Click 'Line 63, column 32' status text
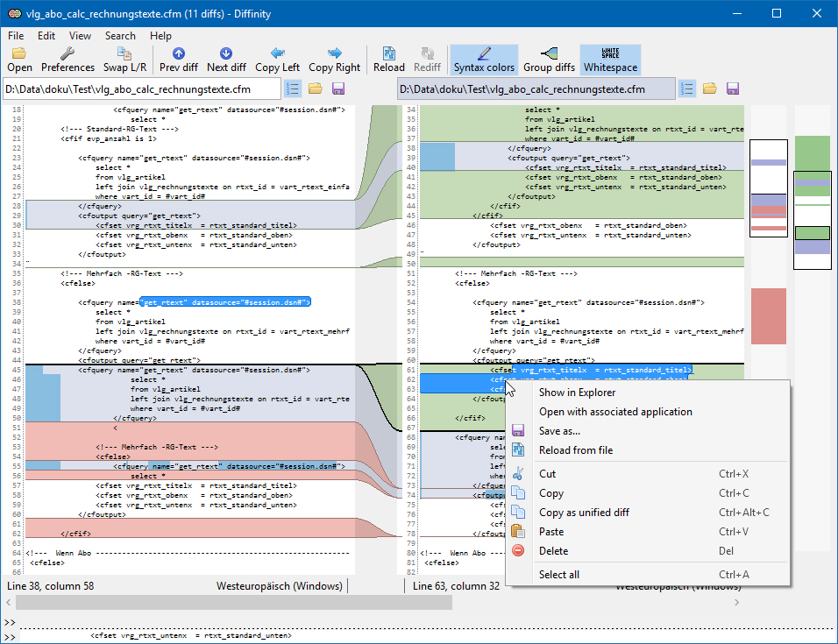The width and height of the screenshot is (838, 644). pyautogui.click(x=456, y=586)
